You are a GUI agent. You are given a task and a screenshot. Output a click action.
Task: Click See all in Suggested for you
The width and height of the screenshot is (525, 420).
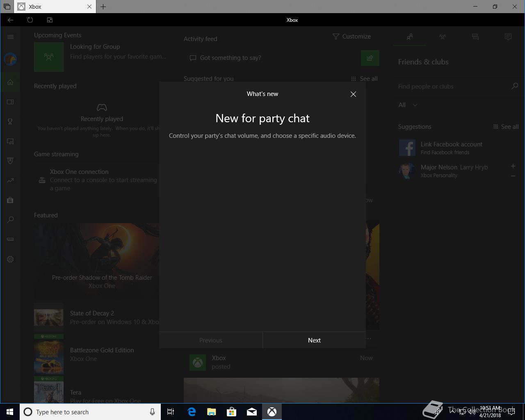click(x=364, y=79)
